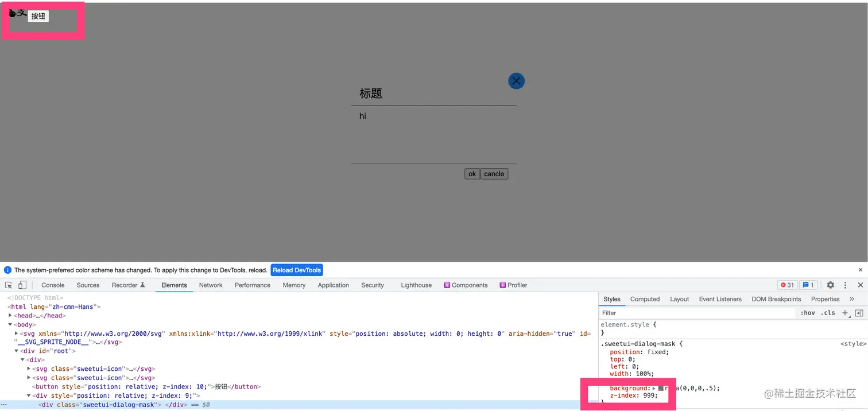Click the .sweetui-dialog-mask selector text
Image resolution: width=868 pixels, height=411 pixels.
[639, 344]
